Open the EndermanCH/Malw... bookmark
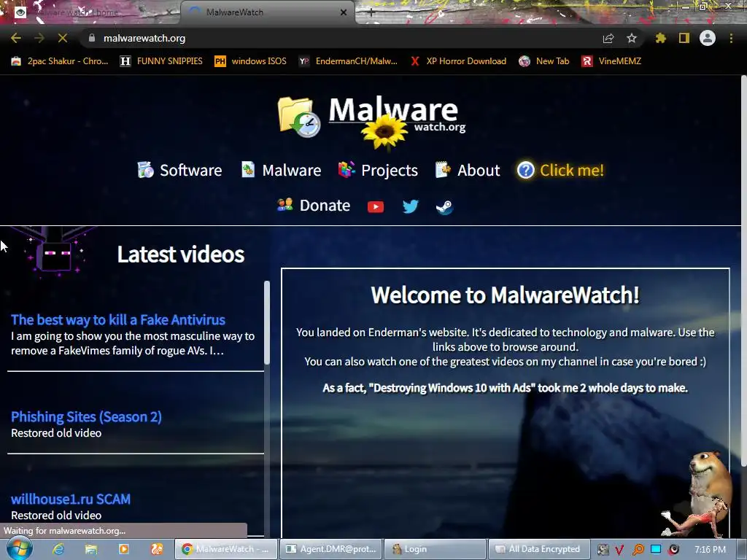This screenshot has width=747, height=560. click(348, 61)
